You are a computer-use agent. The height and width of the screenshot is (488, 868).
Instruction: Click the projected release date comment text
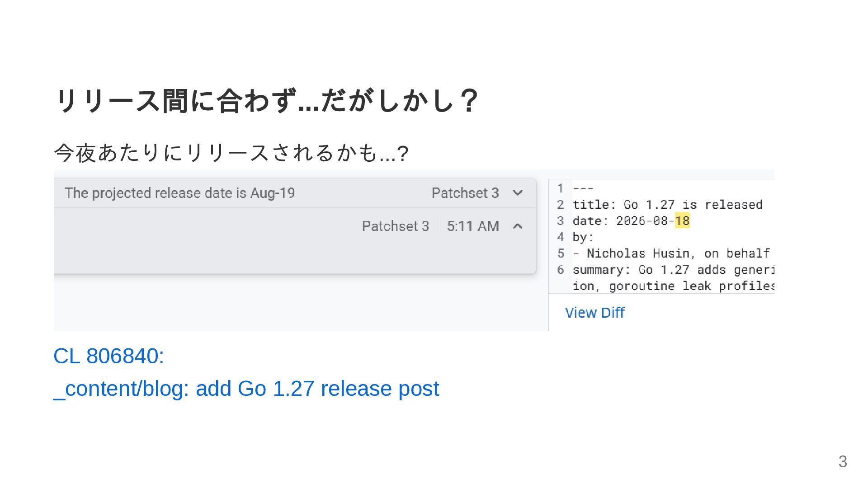[179, 193]
